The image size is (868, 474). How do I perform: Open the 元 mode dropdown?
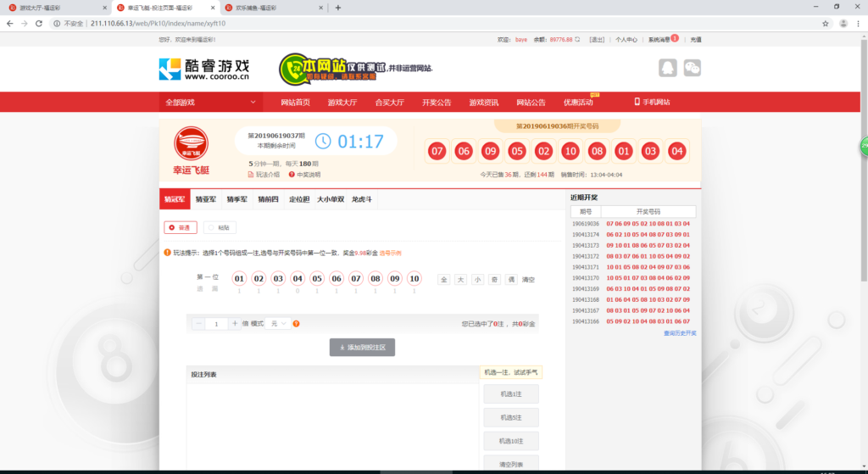(278, 324)
